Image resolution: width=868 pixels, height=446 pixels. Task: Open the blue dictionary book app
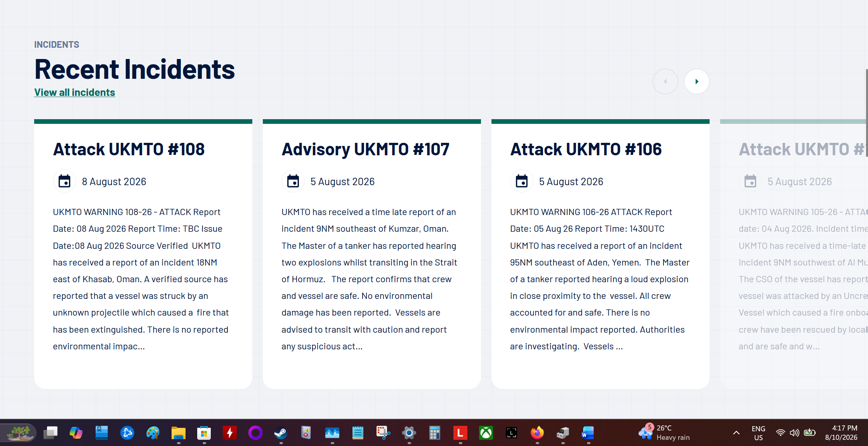pos(102,433)
